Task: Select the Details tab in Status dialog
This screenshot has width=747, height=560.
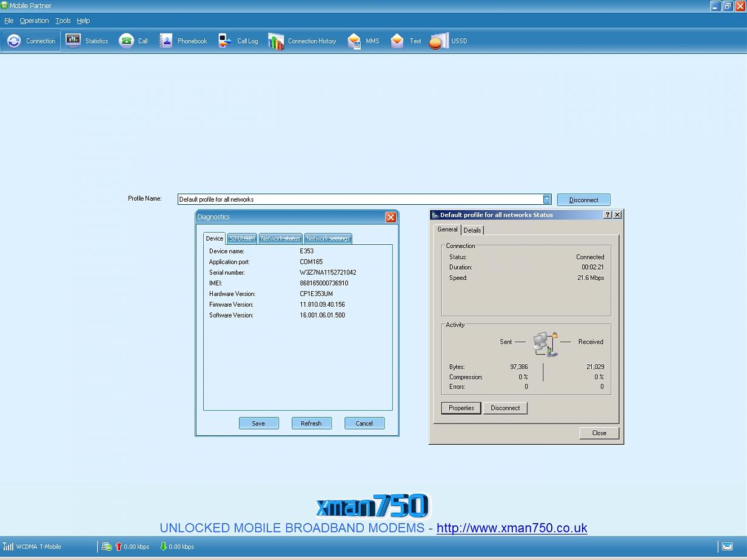Action: pos(472,230)
